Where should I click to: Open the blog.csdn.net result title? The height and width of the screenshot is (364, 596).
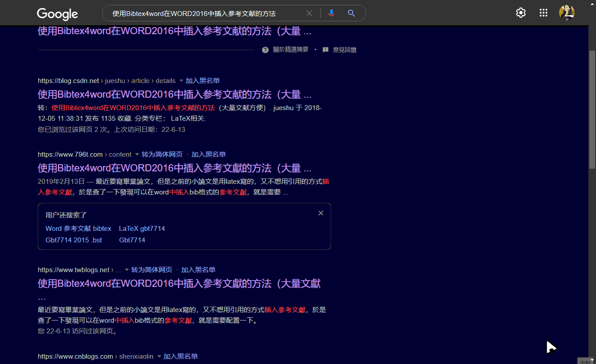(x=174, y=95)
